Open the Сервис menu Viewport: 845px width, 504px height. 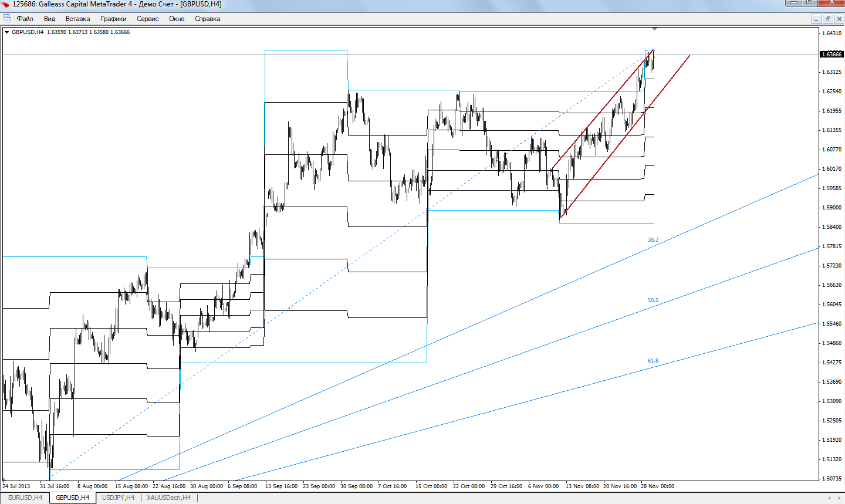[147, 19]
